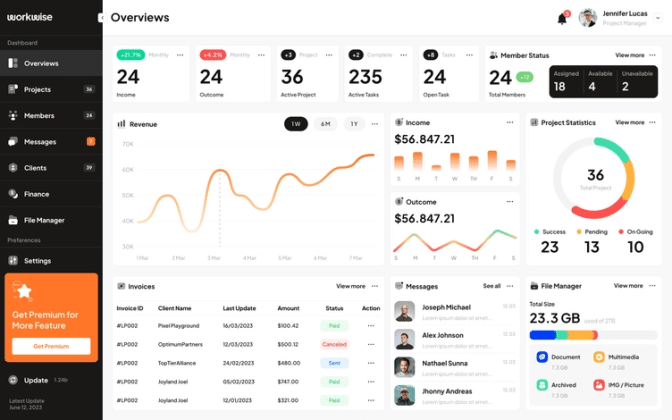This screenshot has width=672, height=420.
Task: Click See all in Messages panel
Action: [491, 286]
